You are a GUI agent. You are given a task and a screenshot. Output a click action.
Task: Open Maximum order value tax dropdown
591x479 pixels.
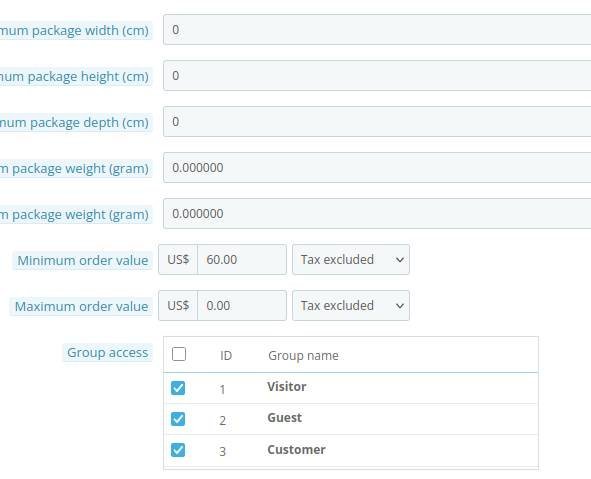pyautogui.click(x=351, y=306)
